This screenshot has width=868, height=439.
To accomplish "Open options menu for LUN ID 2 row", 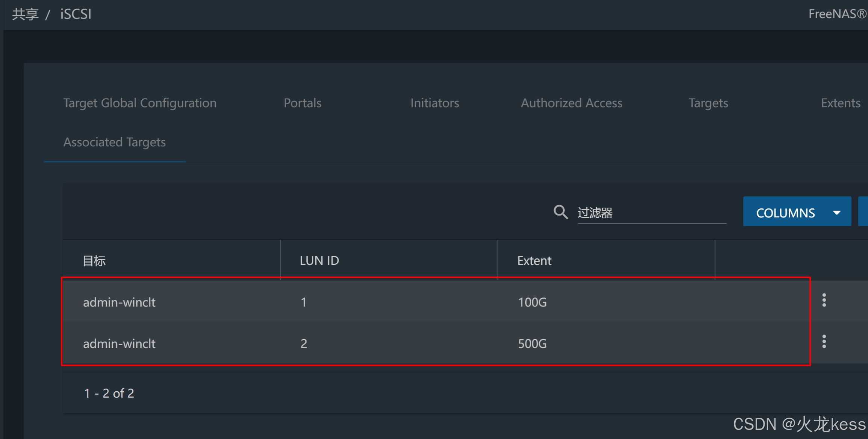I will coord(824,342).
